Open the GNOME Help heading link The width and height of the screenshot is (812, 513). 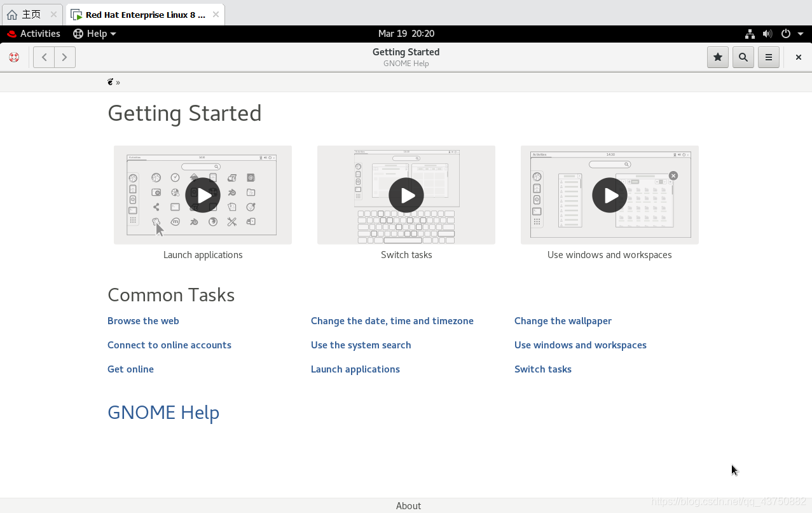[x=163, y=413]
